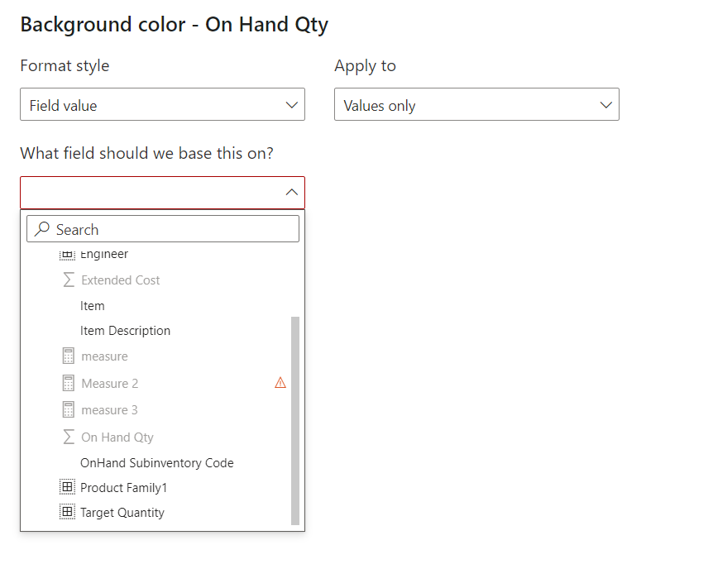Click table icon beside Product Family1
The width and height of the screenshot is (713, 588).
click(67, 487)
